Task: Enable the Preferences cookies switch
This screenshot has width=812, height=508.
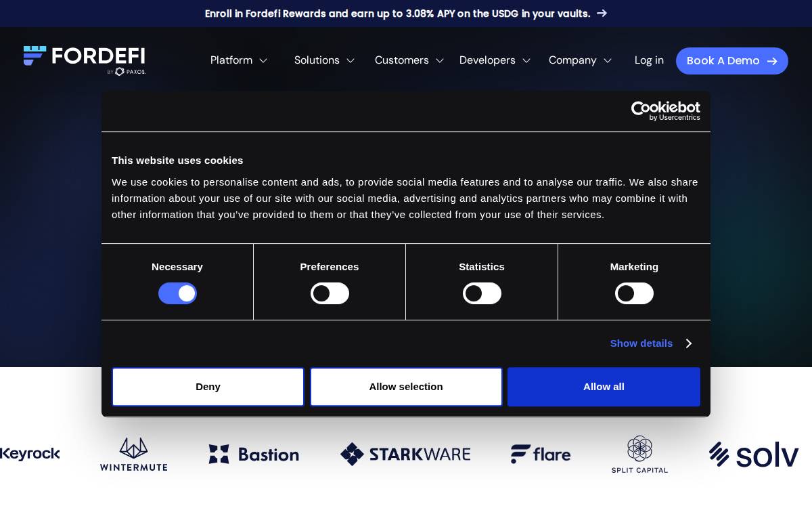Action: tap(330, 293)
